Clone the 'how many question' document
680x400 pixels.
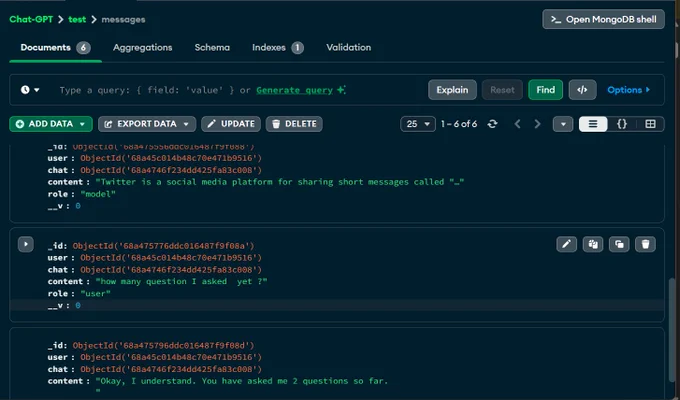tap(619, 244)
